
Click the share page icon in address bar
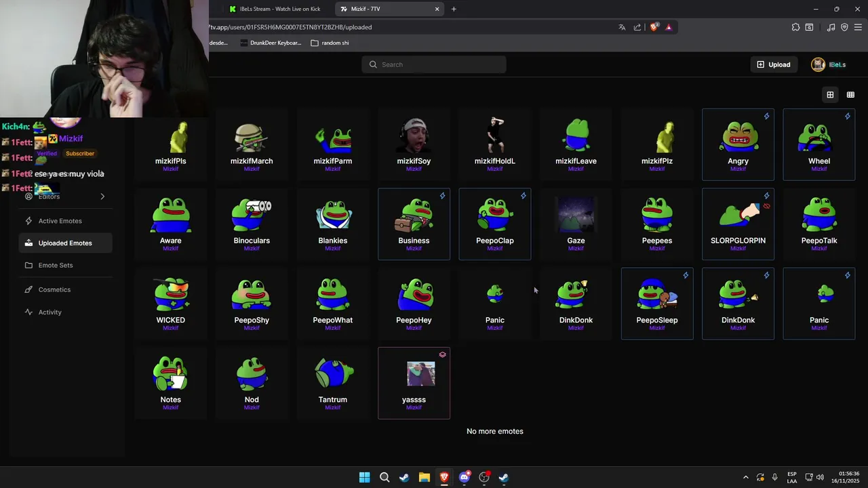(x=637, y=27)
